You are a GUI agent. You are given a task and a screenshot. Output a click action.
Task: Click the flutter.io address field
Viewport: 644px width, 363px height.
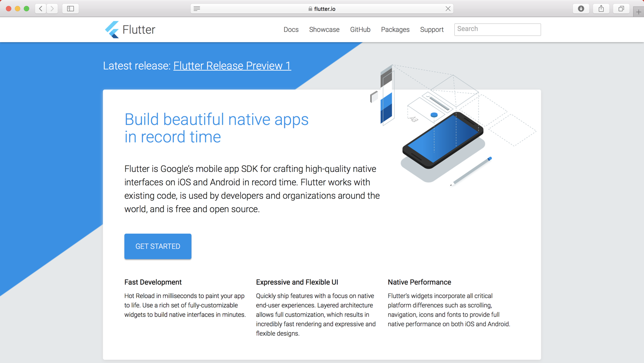(x=322, y=9)
